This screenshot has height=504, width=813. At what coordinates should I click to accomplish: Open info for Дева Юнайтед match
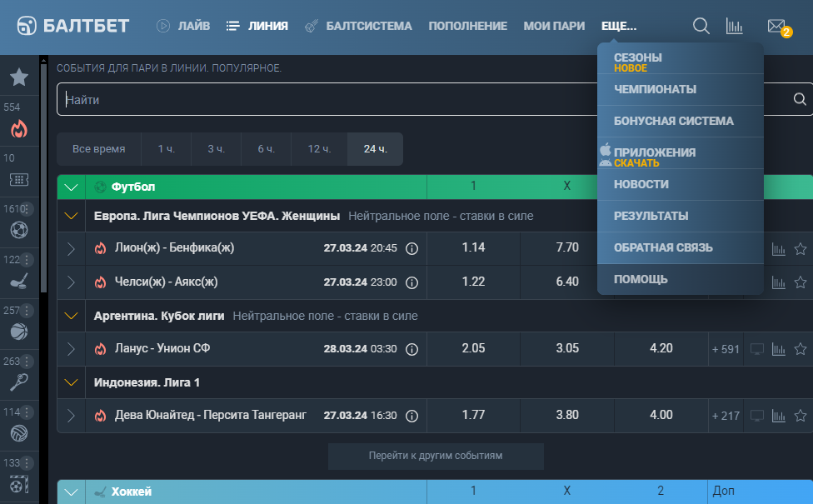tap(411, 416)
